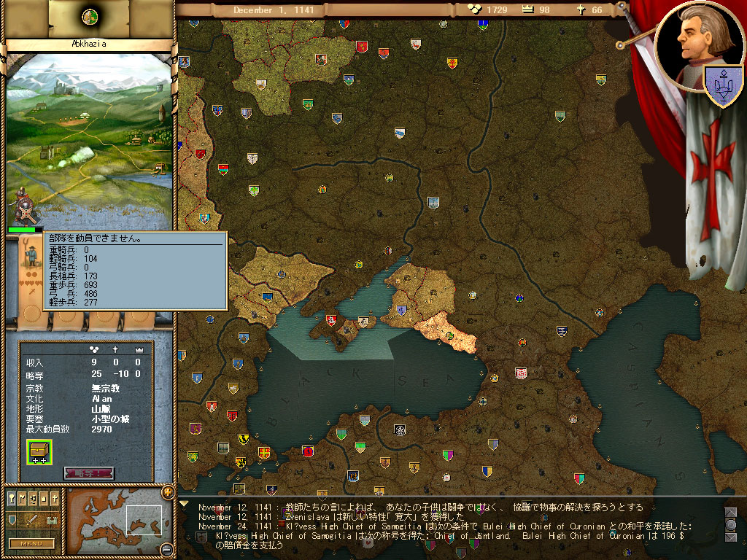747x560 pixels.
Task: Click round red shield on southwest Black Sea coast
Action: tap(308, 451)
